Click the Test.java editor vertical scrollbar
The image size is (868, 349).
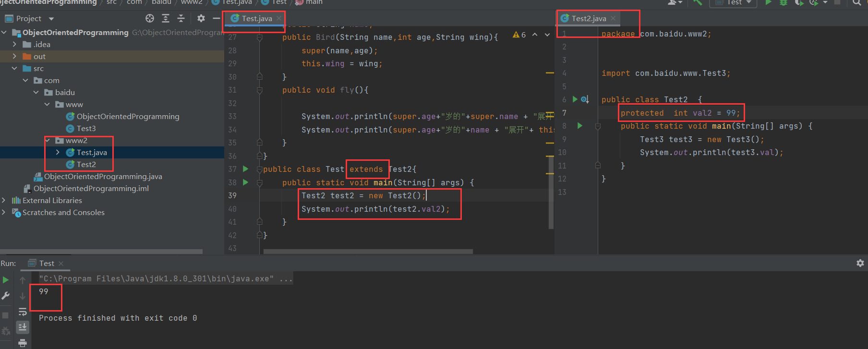coord(551,192)
